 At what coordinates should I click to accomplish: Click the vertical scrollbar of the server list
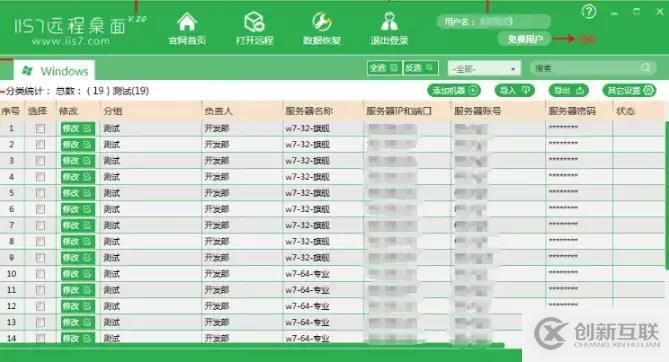coord(666,196)
